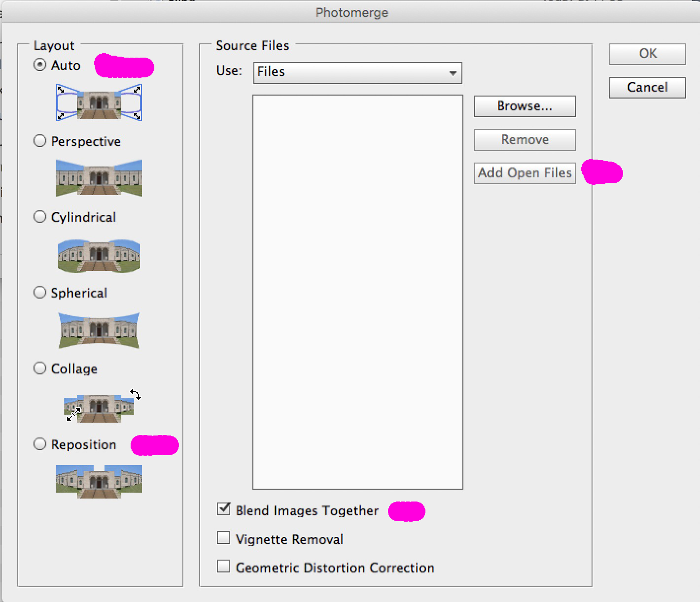Image resolution: width=700 pixels, height=602 pixels.
Task: Select the Auto layout radio button
Action: [x=40, y=65]
